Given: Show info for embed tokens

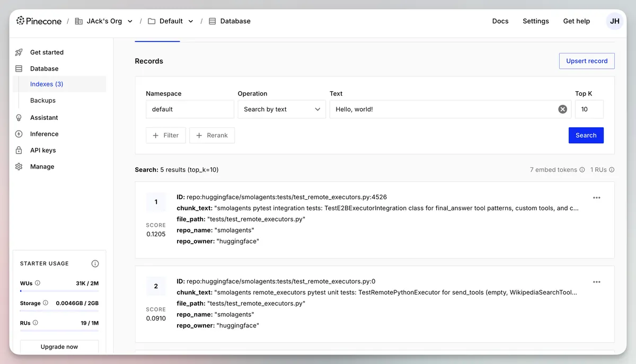Looking at the screenshot, I should [x=582, y=170].
